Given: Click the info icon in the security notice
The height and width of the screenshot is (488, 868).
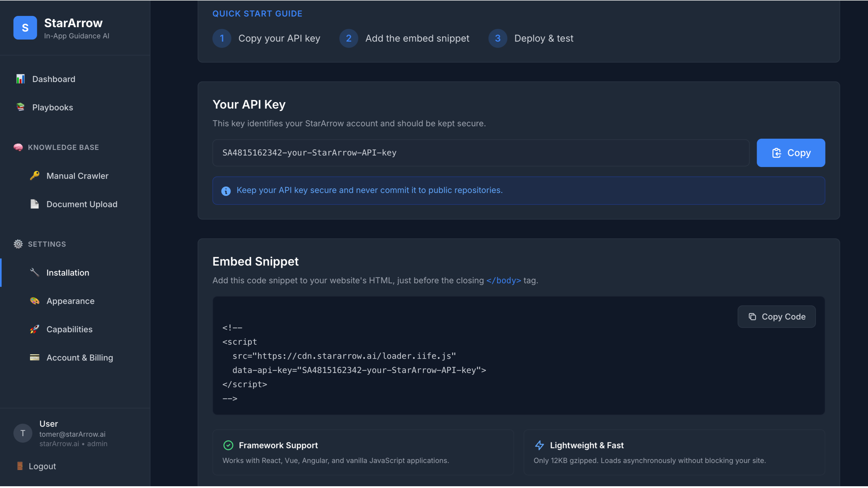Looking at the screenshot, I should click(226, 190).
